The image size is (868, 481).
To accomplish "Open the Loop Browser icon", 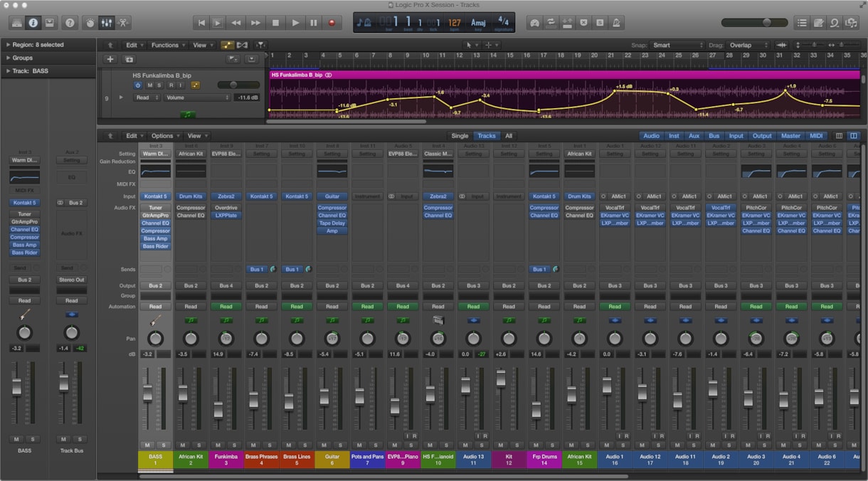I will (835, 23).
